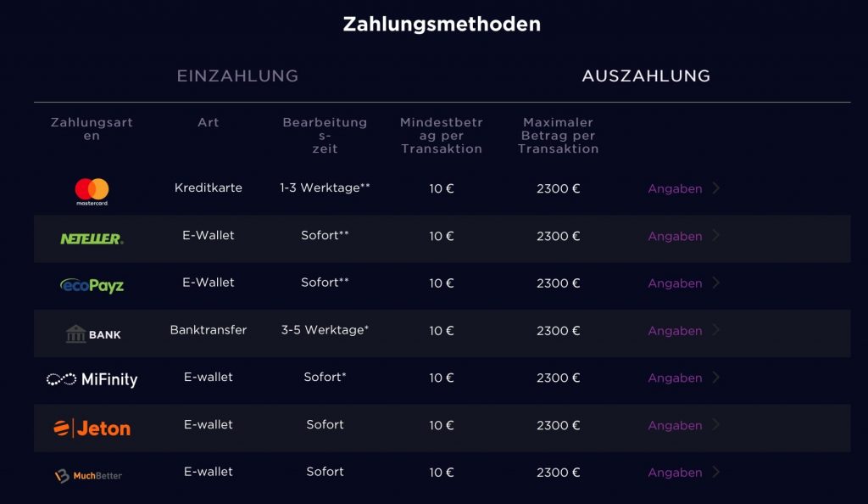
Task: Switch to the Einzahlung tab
Action: [x=237, y=76]
